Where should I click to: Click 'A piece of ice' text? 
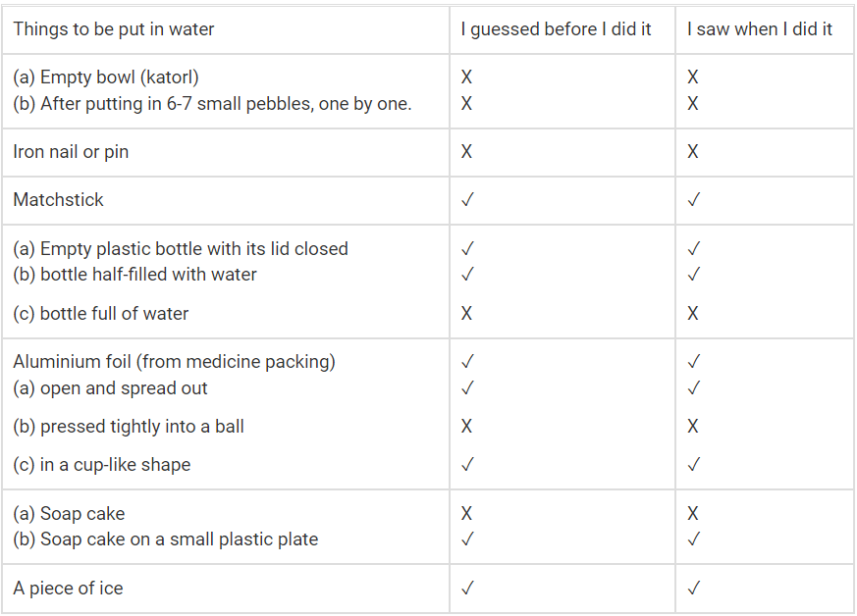tap(68, 589)
